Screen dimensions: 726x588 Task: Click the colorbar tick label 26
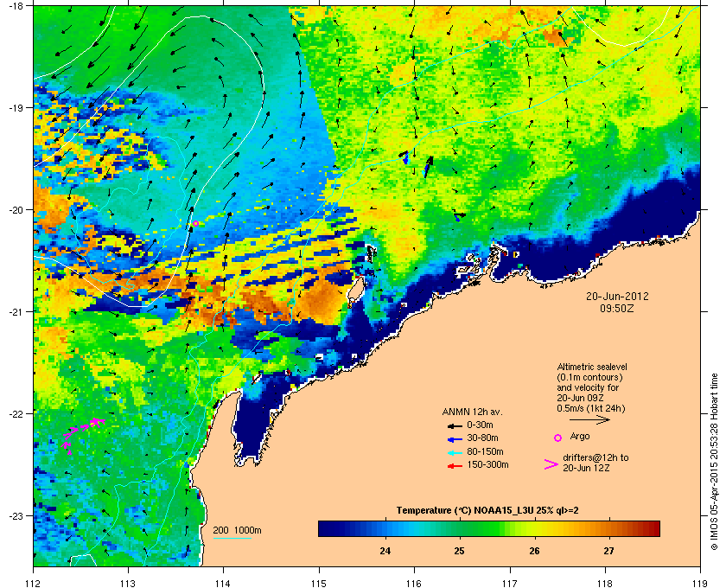point(534,551)
